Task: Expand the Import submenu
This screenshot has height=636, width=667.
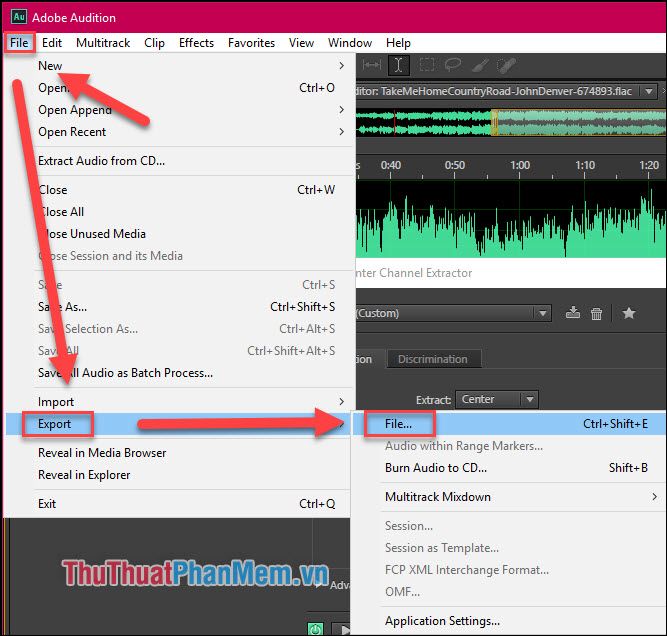Action: (x=180, y=402)
